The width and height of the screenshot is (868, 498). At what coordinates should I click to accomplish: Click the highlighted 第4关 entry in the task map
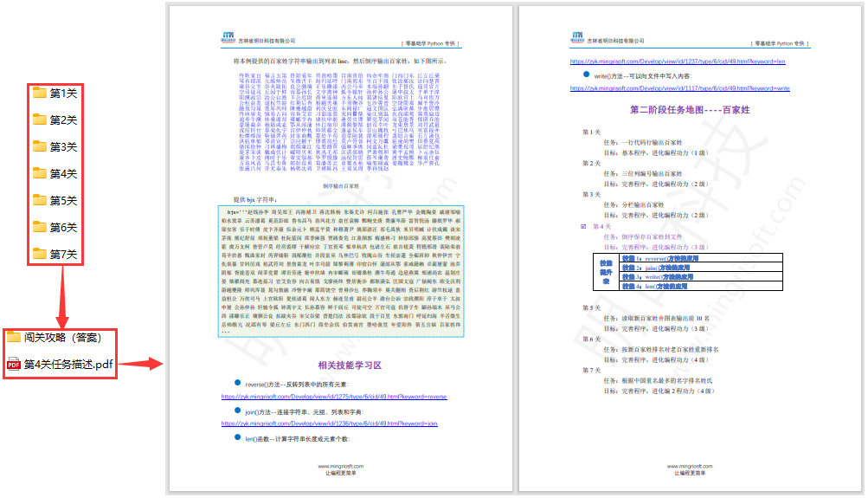point(601,227)
